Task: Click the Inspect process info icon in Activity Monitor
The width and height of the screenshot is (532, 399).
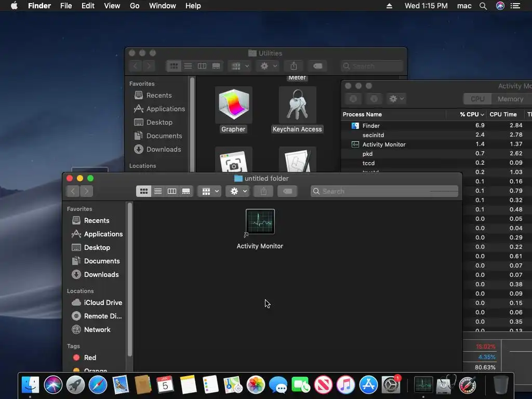Action: click(x=374, y=99)
